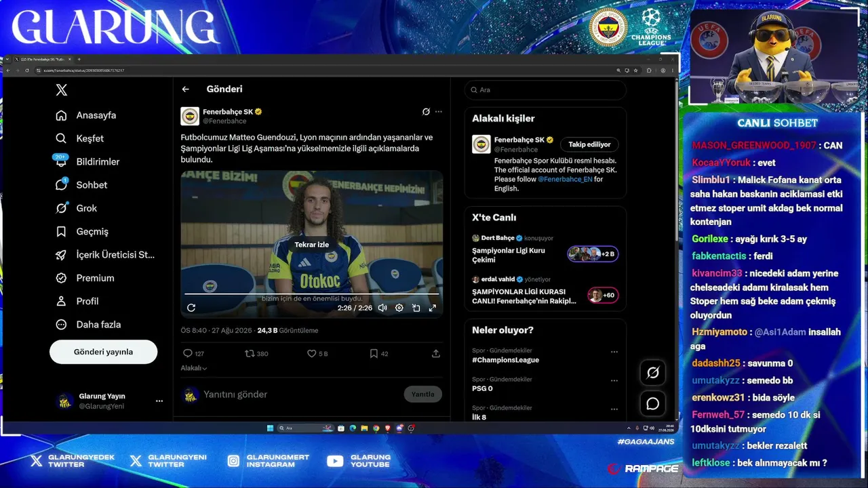Expand Alakalı reply sort dropdown
Screen dimensions: 868x488
[194, 368]
